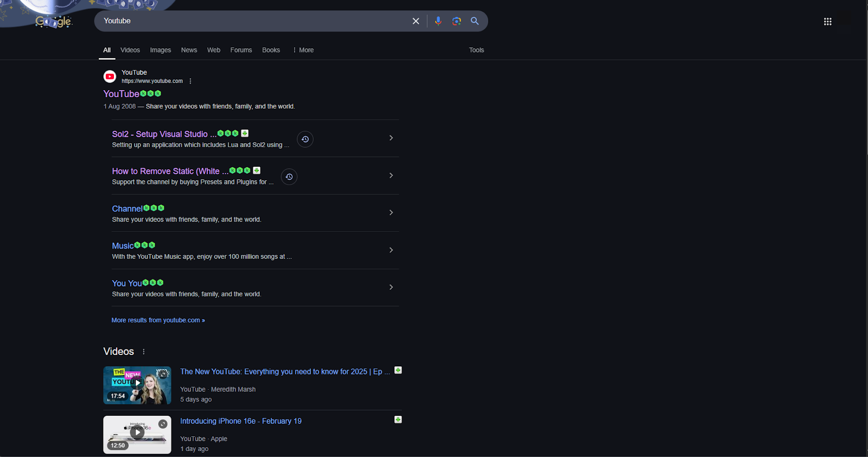Click the green download icon beside Sol2 result
The image size is (868, 457).
[245, 134]
